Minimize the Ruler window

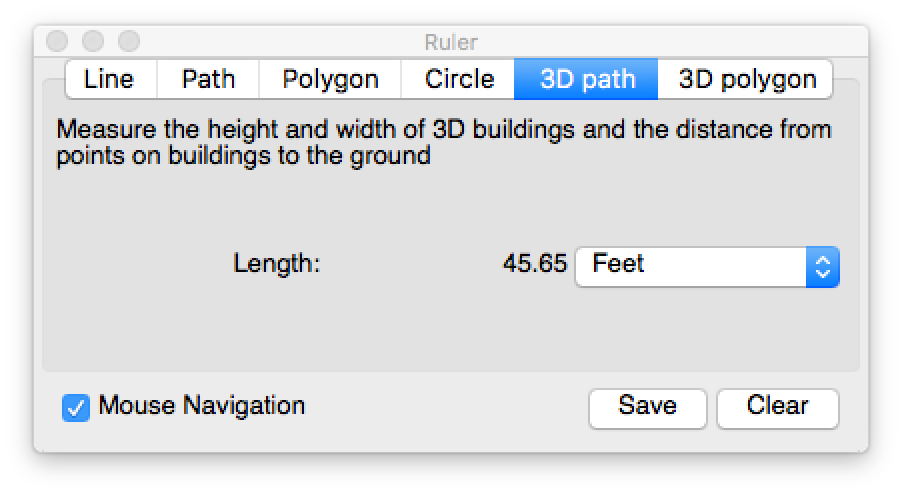tap(93, 42)
